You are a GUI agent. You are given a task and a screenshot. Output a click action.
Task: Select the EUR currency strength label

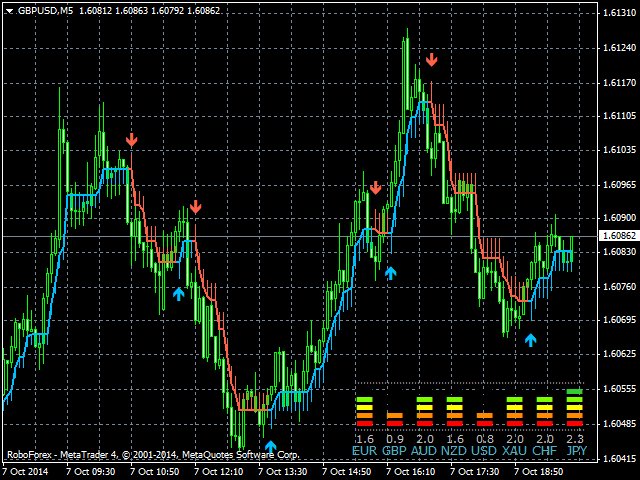[364, 451]
